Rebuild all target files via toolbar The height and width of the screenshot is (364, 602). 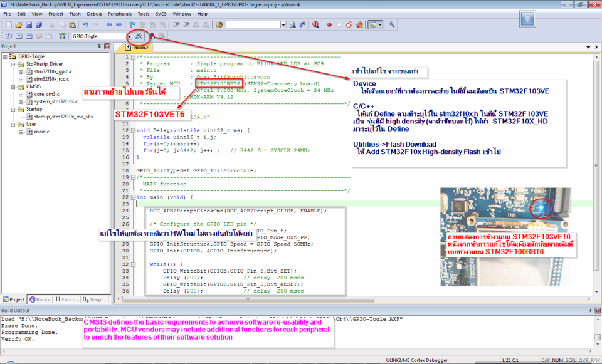coord(29,36)
